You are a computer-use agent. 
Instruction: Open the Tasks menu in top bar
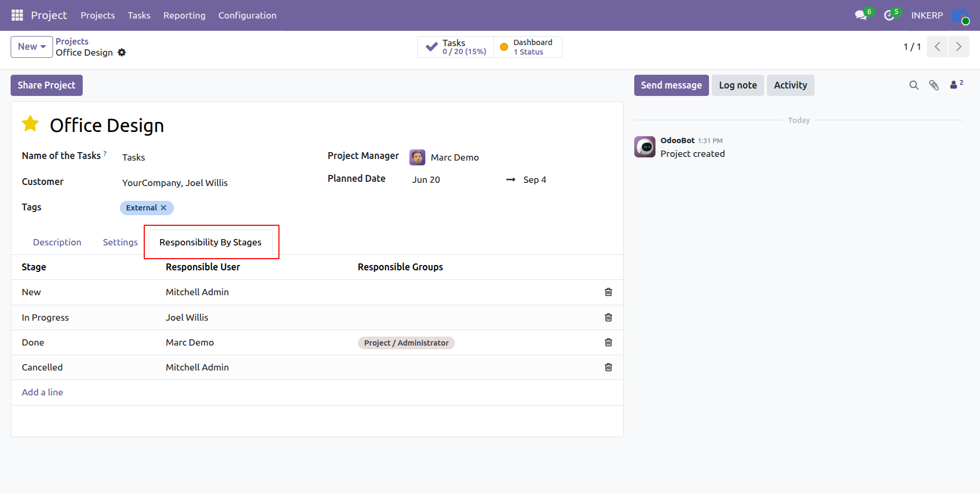tap(139, 15)
